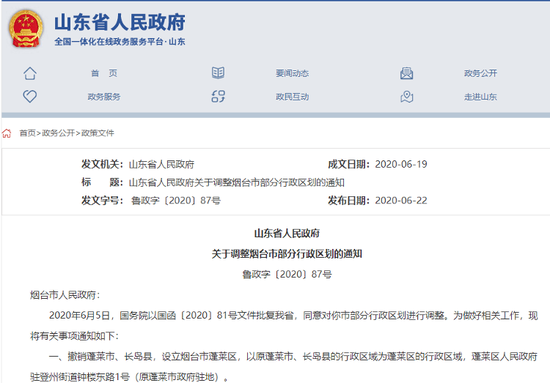This screenshot has width=550, height=383.
Task: Click the map pin icon beside 走进山东
Action: 407,96
